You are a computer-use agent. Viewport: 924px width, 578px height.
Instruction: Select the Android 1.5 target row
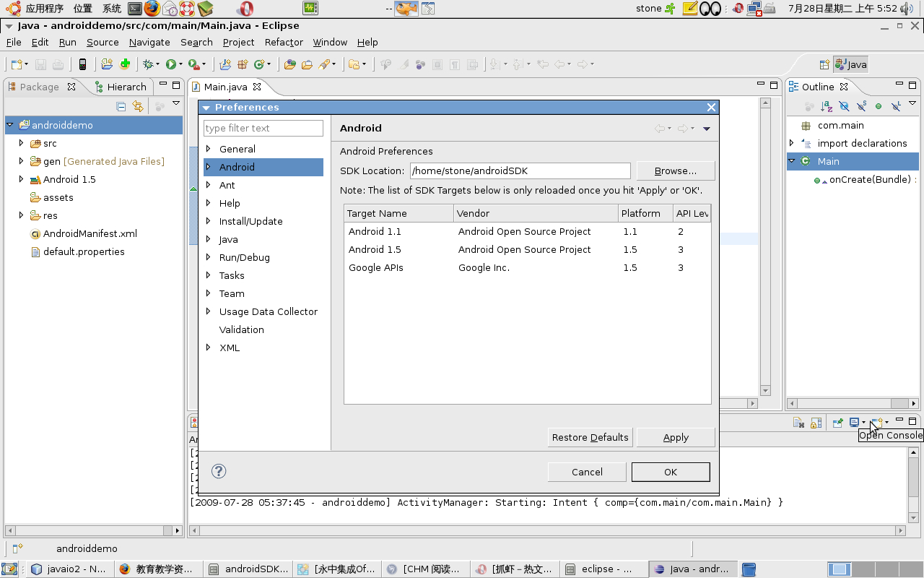click(528, 249)
